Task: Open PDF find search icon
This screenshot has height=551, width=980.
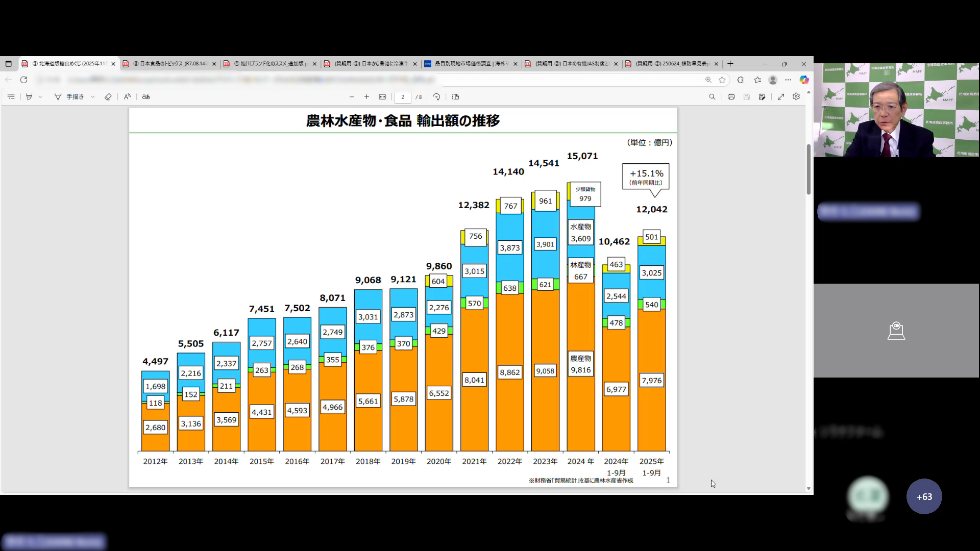Action: click(x=712, y=97)
